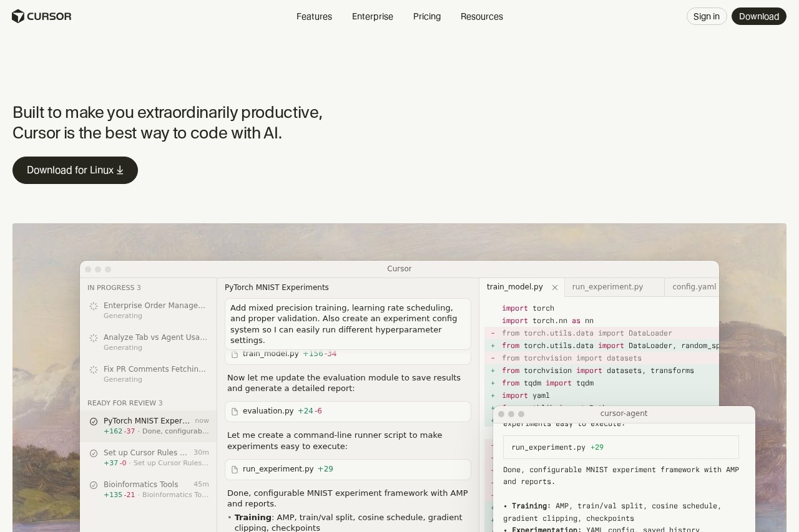
Task: Click the checkmark icon by Set up Cursor Rules
Action: click(x=94, y=453)
